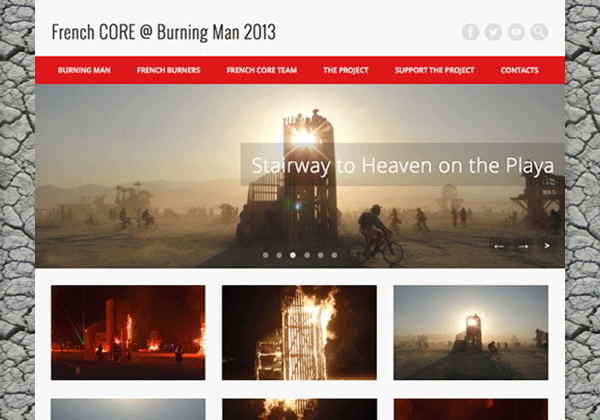600x420 pixels.
Task: Open the Contacts menu item
Action: click(x=519, y=70)
